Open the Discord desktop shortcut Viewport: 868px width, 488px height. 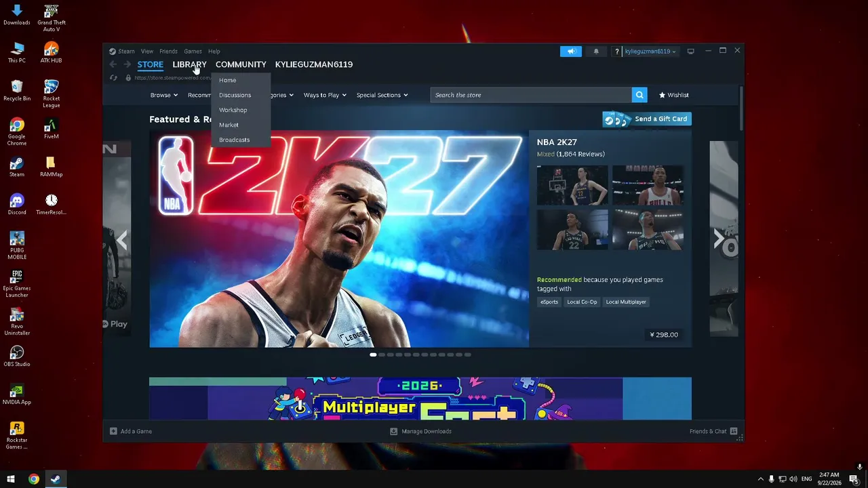pyautogui.click(x=17, y=205)
